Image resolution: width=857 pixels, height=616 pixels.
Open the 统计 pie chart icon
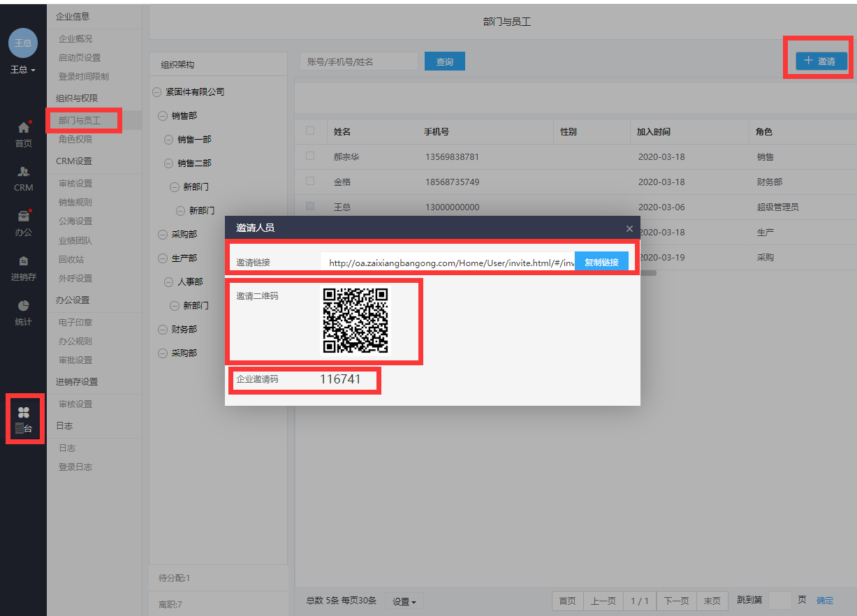pos(24,306)
